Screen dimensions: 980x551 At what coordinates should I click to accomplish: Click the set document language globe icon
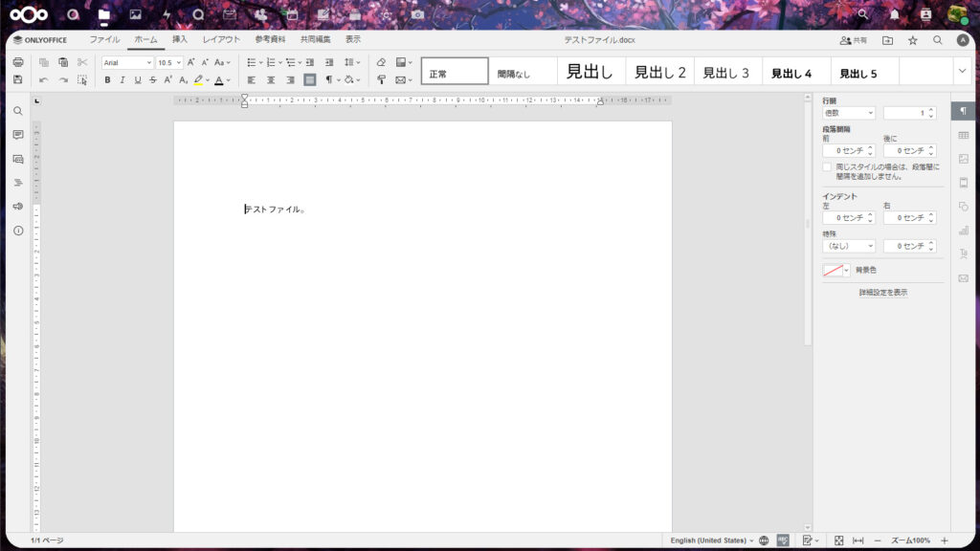point(764,540)
